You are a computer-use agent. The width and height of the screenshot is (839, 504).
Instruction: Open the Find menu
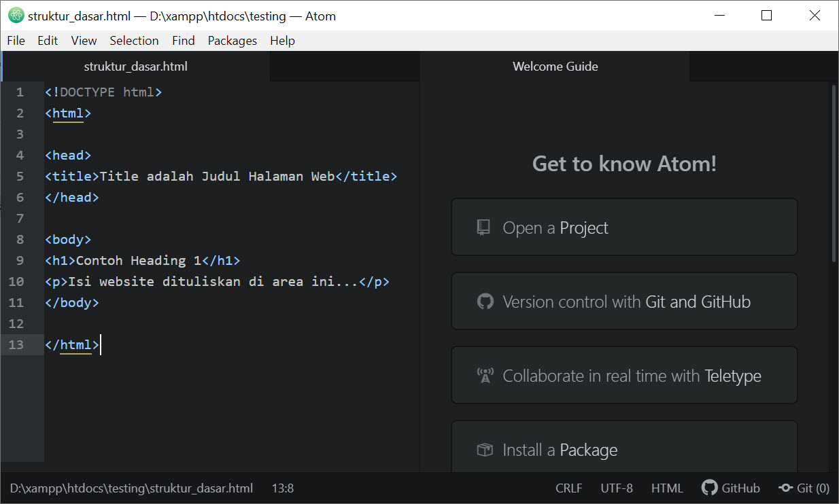(183, 41)
